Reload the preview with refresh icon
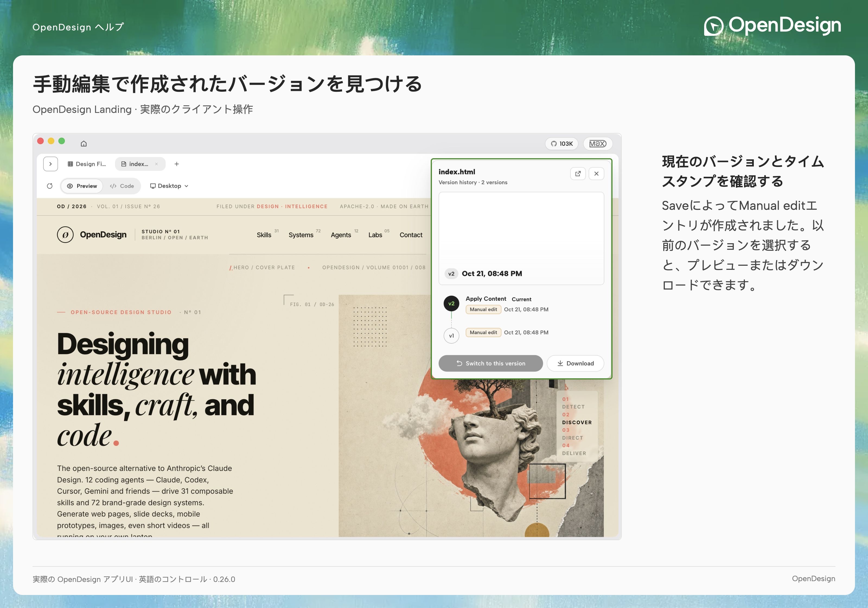 [x=50, y=186]
